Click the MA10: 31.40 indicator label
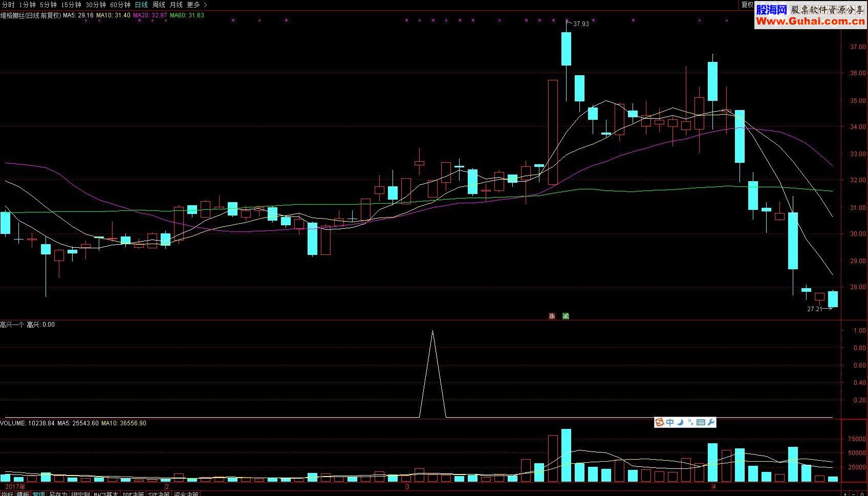Viewport: 868px width, 496px height. point(113,15)
